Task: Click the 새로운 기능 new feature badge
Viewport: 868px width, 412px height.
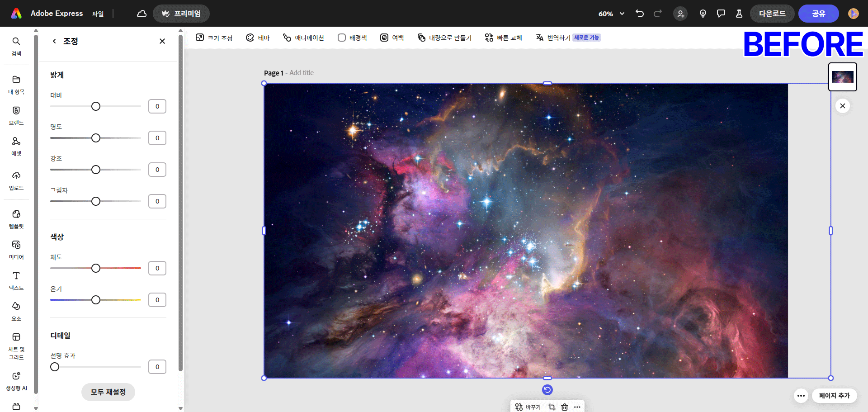Action: (x=586, y=38)
